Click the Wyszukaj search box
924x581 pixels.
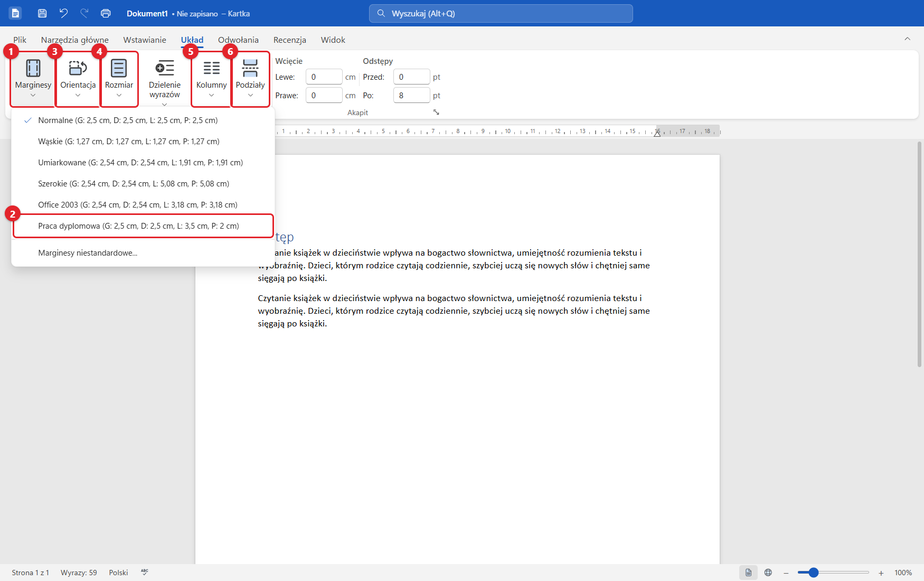point(501,13)
